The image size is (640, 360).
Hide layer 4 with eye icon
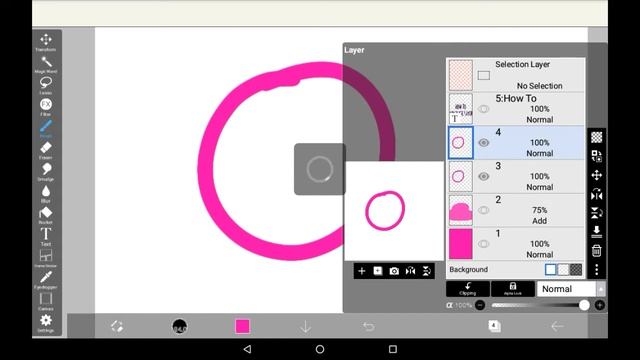coord(484,143)
